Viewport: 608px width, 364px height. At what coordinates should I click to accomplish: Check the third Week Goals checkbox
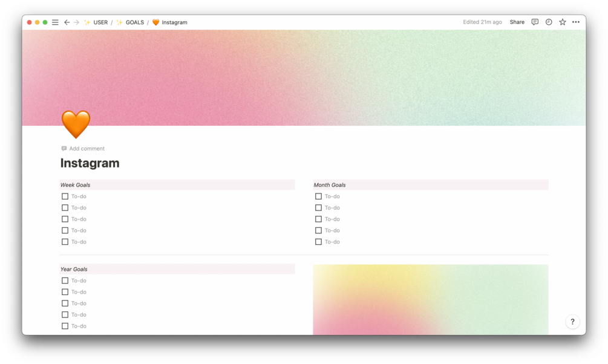tap(65, 219)
